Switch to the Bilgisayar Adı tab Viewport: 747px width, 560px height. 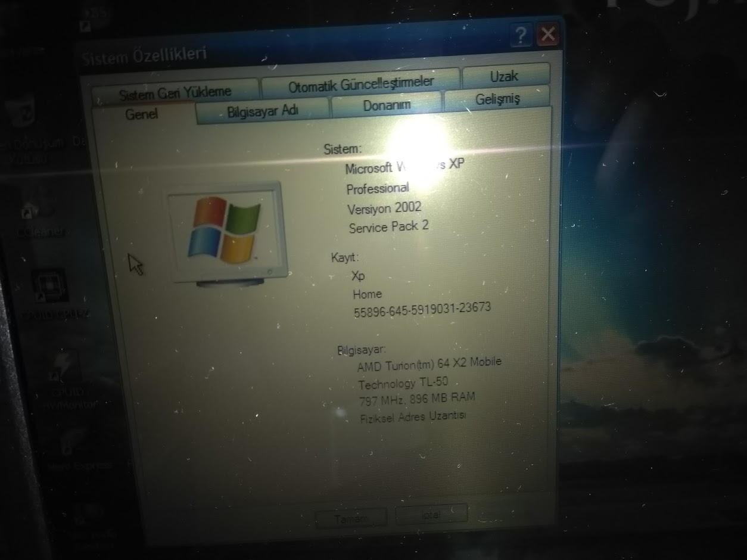(263, 111)
